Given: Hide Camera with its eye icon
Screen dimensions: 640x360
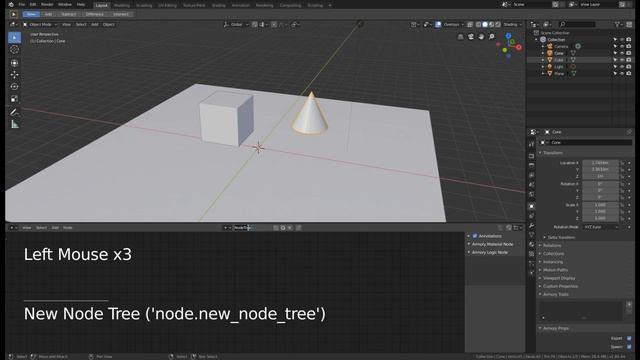Looking at the screenshot, I should [622, 47].
